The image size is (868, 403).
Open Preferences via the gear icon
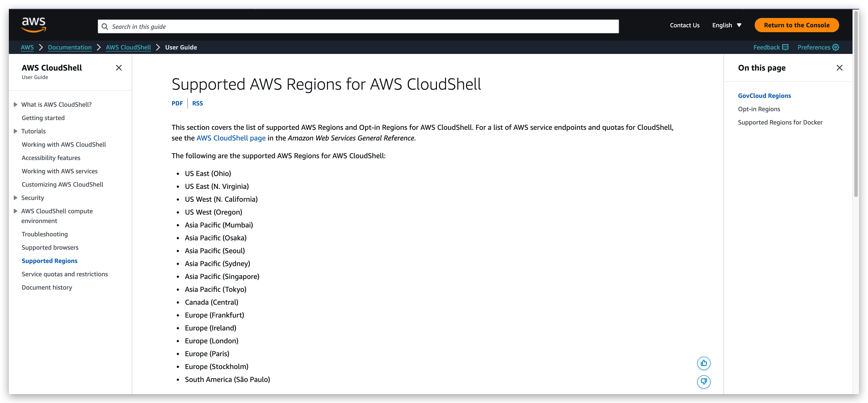(x=836, y=47)
